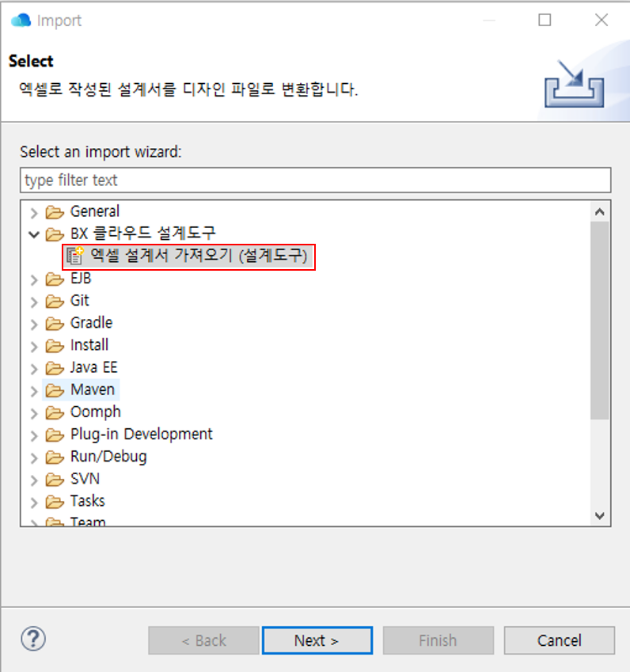The height and width of the screenshot is (672, 630).
Task: Click the scroll down arrow of the wizard list
Action: 599,515
